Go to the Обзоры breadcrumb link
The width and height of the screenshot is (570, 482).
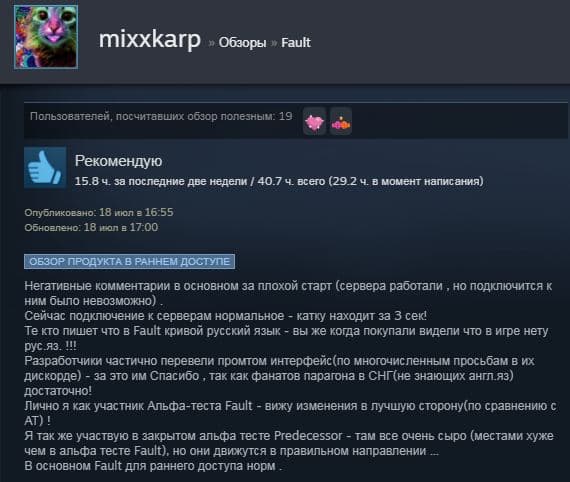(x=242, y=43)
